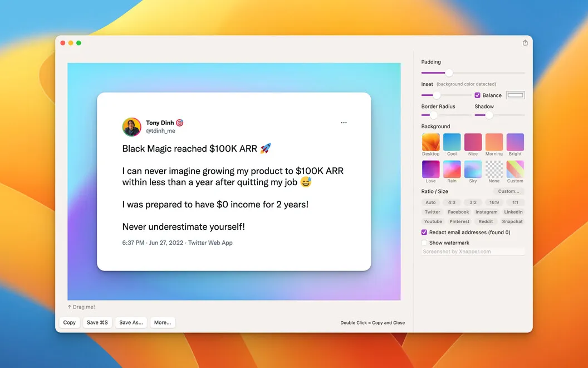Select the 16:9 ratio
The height and width of the screenshot is (368, 588).
494,202
